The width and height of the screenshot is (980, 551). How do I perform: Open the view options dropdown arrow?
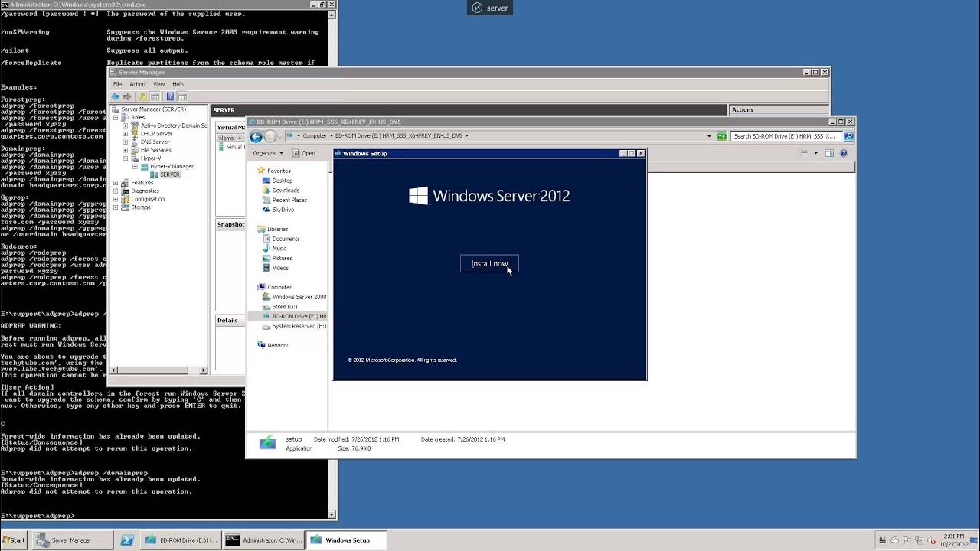(815, 153)
